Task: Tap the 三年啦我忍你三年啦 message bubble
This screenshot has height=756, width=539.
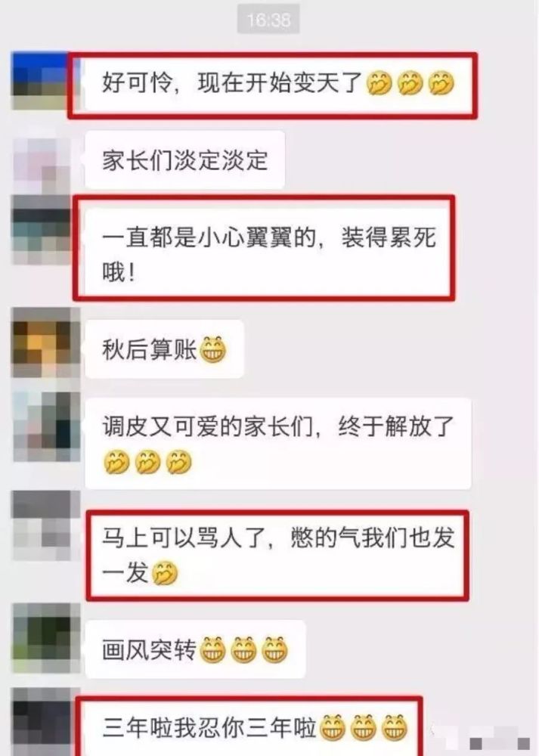Action: click(x=252, y=727)
